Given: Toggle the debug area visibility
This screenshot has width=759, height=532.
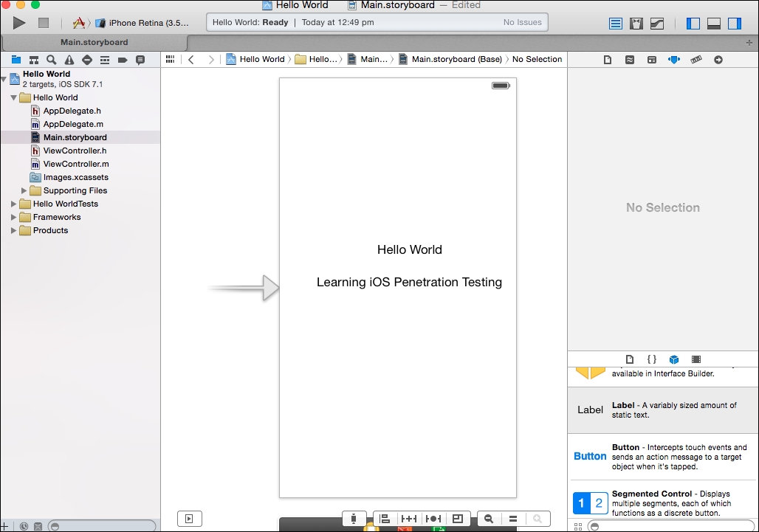Looking at the screenshot, I should point(713,23).
